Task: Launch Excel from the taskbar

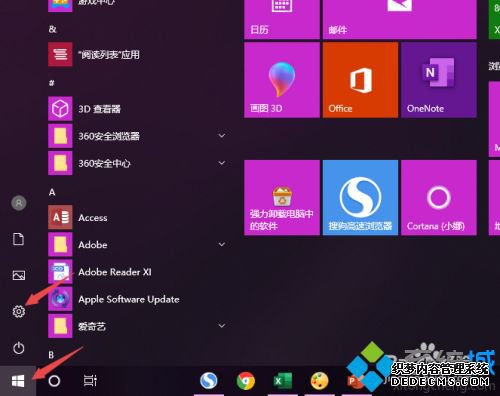Action: coord(283,381)
